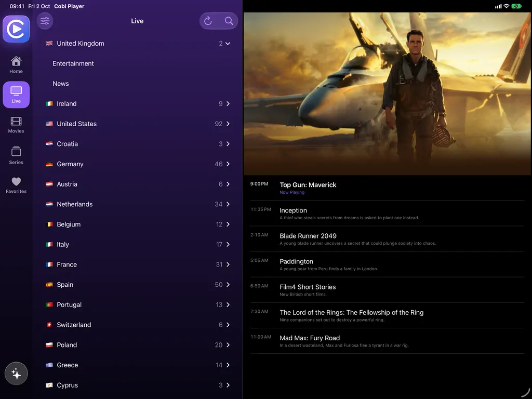Click the Austria flag icon
The width and height of the screenshot is (532, 399).
(x=49, y=184)
